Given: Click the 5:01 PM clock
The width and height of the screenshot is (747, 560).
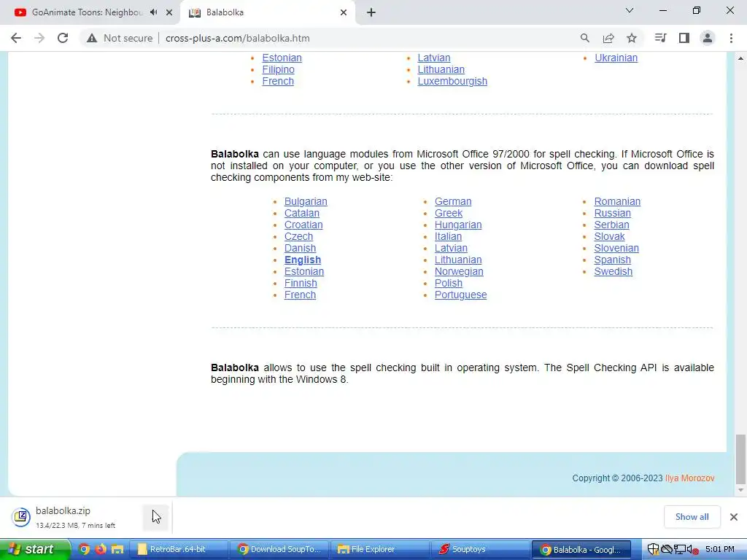Looking at the screenshot, I should 720,550.
